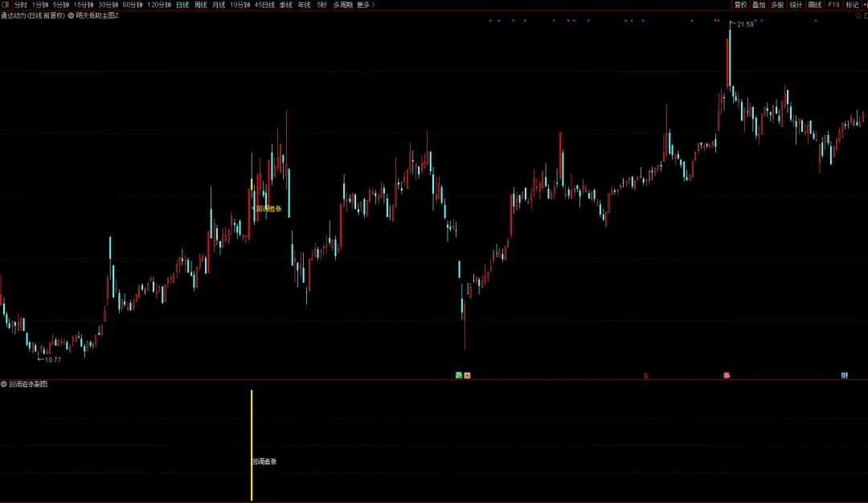868x503 pixels.
Task: Expand the 更多 periods dropdown
Action: coord(366,5)
